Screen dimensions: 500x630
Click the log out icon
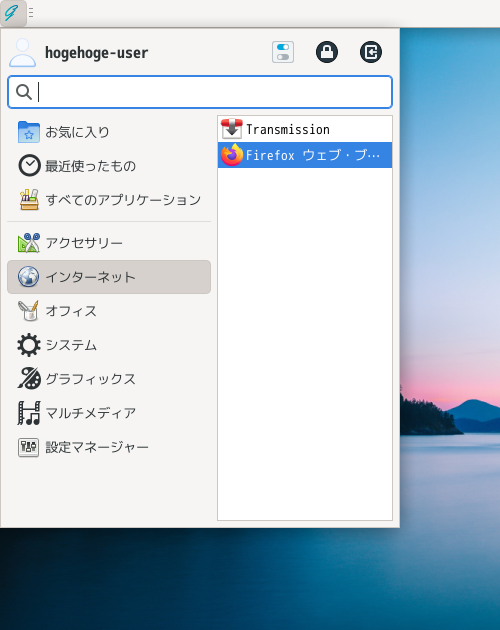click(371, 52)
